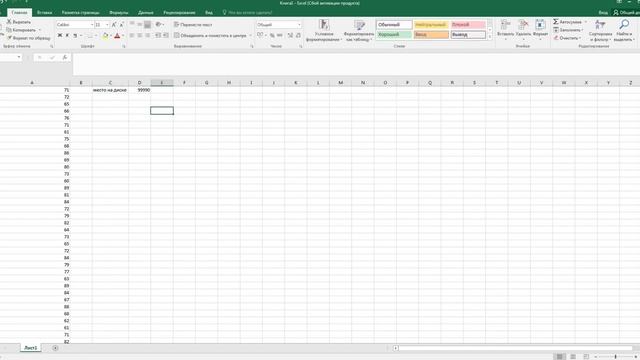640x360 pixels.
Task: Click the Insert cells (Вставить) icon
Action: click(505, 25)
